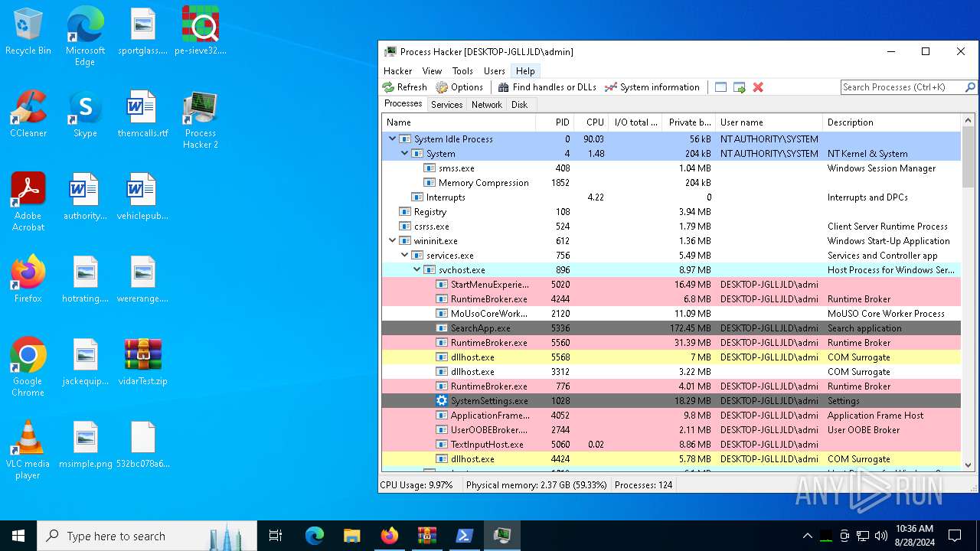This screenshot has height=551, width=980.
Task: Select Adobe Acrobat desktop shortcut
Action: [x=28, y=202]
